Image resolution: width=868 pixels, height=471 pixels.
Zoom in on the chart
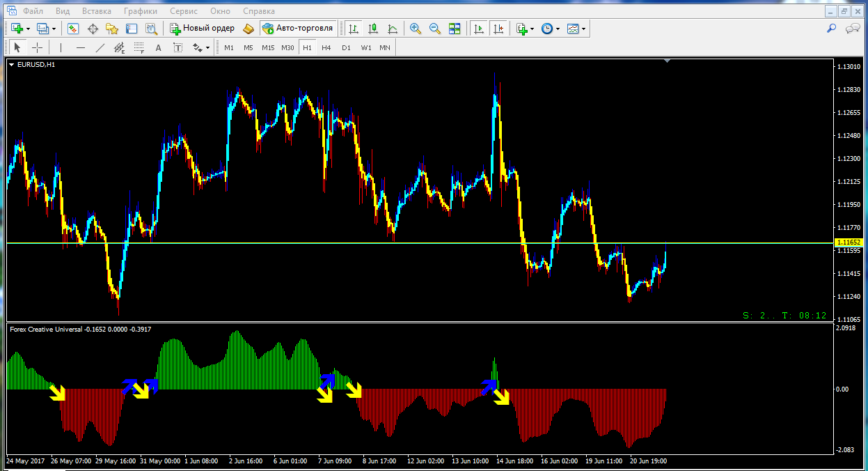tap(416, 29)
